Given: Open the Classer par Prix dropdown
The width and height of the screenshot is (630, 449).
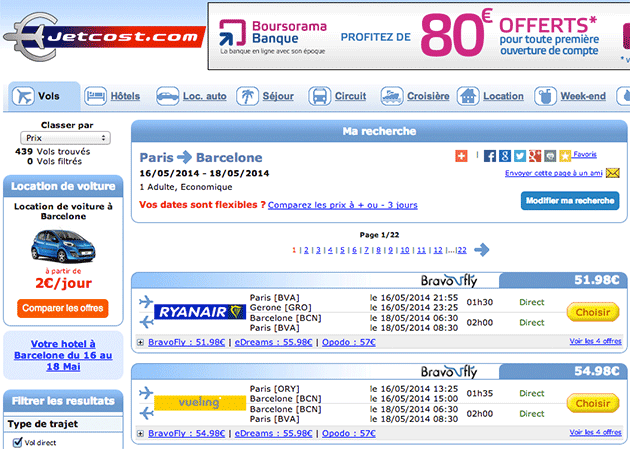Looking at the screenshot, I should pyautogui.click(x=65, y=138).
